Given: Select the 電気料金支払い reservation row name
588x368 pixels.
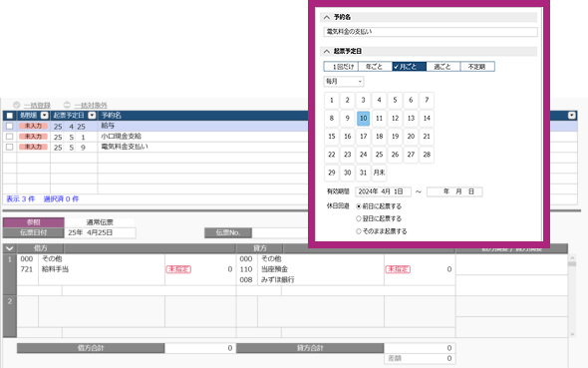Looking at the screenshot, I should pyautogui.click(x=125, y=147).
